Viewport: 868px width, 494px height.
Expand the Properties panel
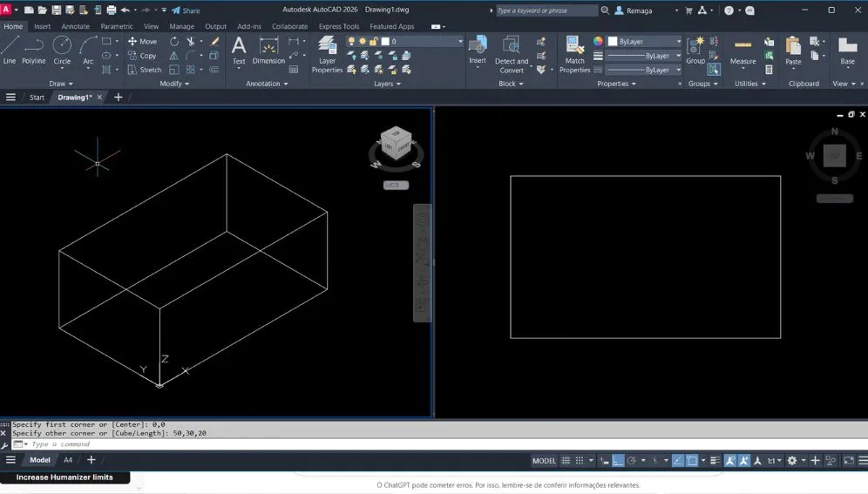click(x=616, y=84)
